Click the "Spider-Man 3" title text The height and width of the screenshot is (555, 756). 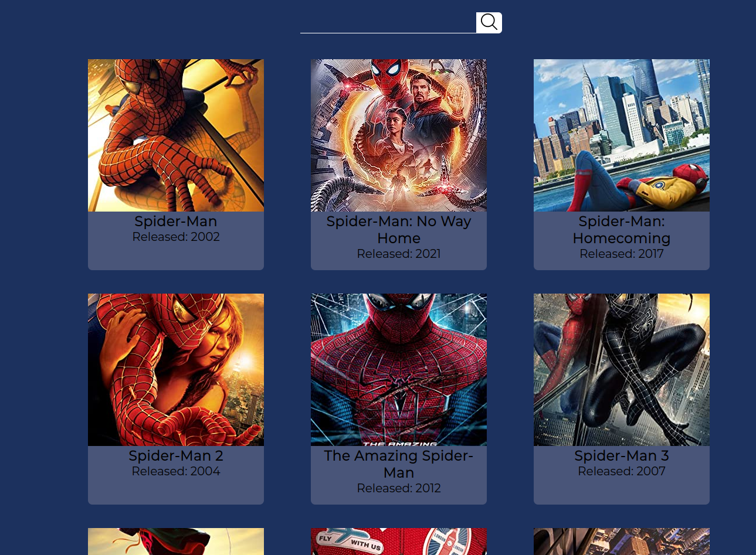pos(622,456)
